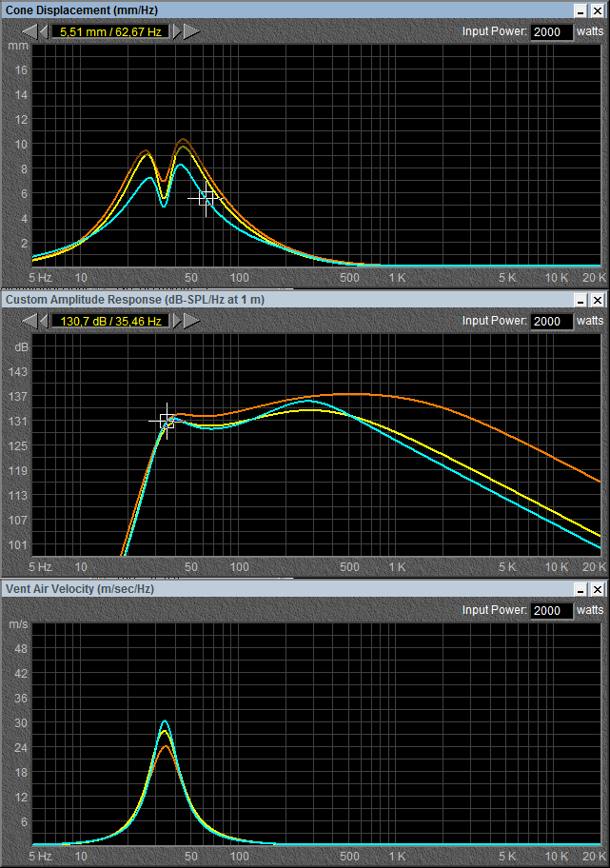Viewport: 610px width, 868px height.
Task: Click Input Power field in Custom Amplitude Response window
Action: point(551,321)
